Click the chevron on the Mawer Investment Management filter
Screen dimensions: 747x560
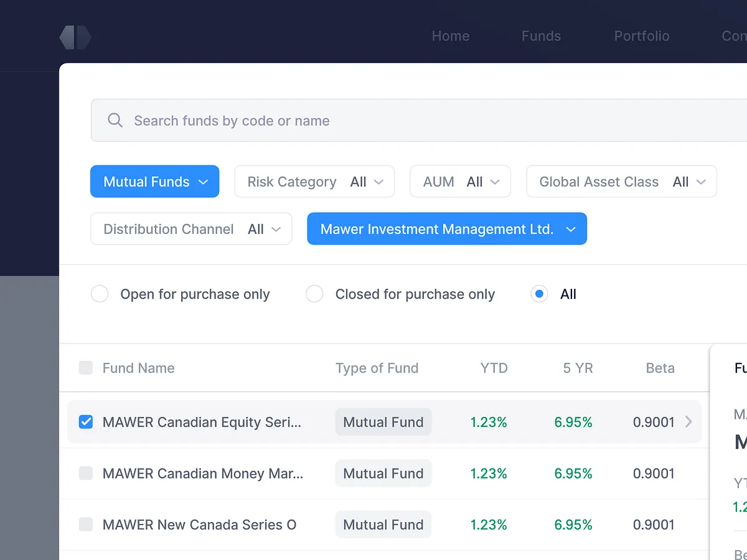coord(571,229)
